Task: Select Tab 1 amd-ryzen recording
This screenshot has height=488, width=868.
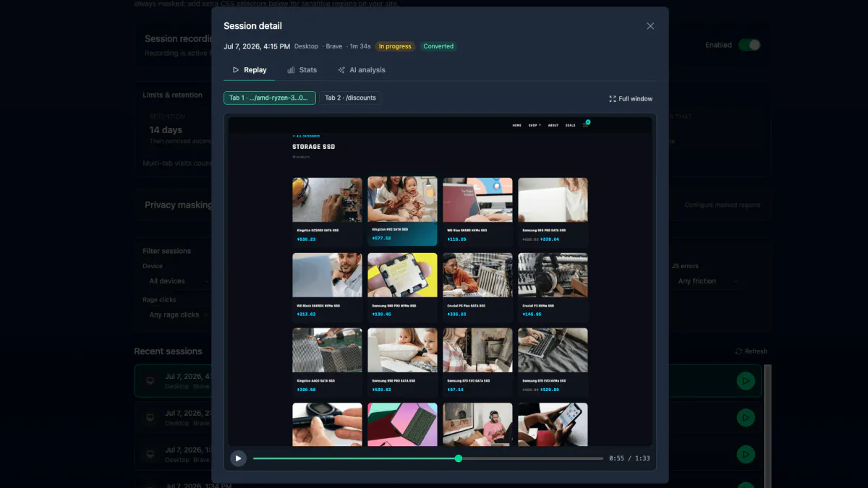Action: [270, 98]
